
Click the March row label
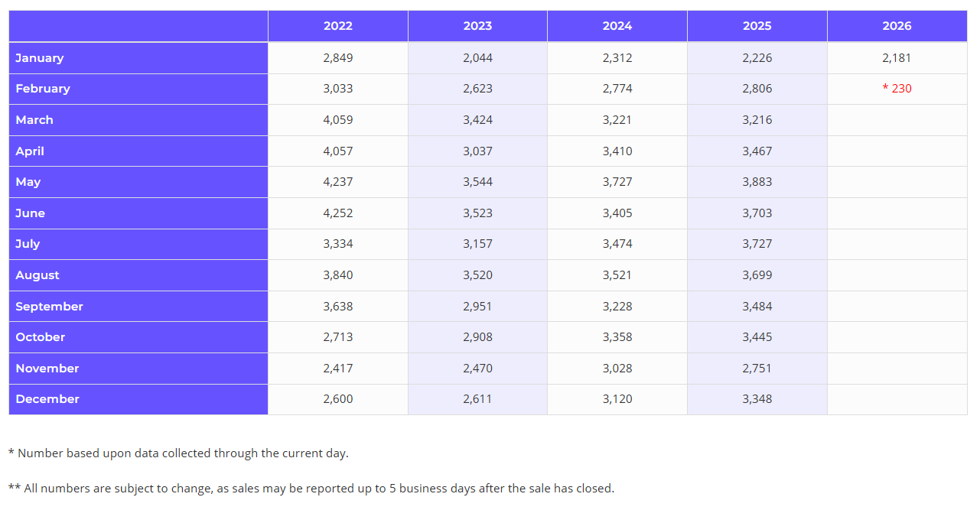pos(34,120)
